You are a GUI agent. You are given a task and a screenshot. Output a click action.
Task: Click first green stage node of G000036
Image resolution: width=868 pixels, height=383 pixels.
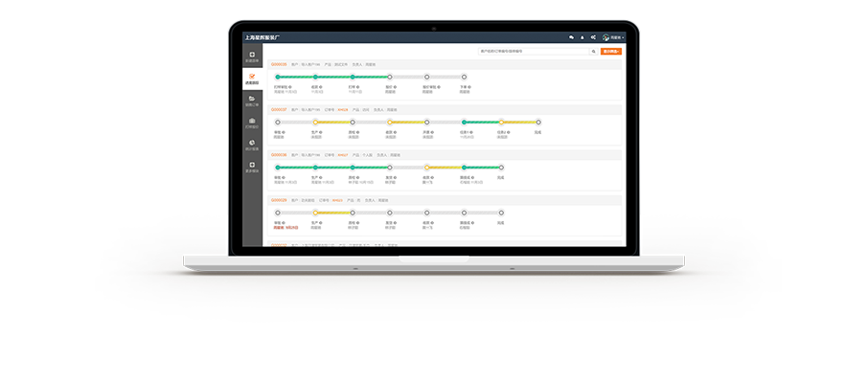coord(278,168)
